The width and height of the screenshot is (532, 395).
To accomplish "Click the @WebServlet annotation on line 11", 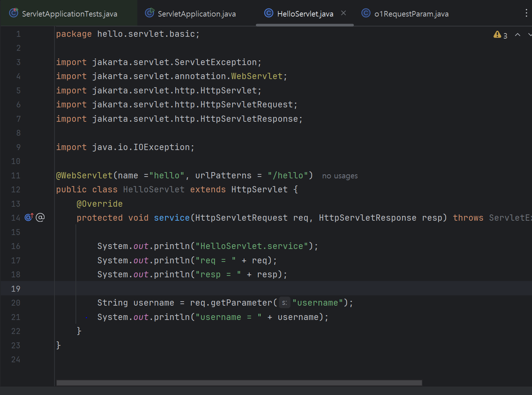I will coord(84,175).
